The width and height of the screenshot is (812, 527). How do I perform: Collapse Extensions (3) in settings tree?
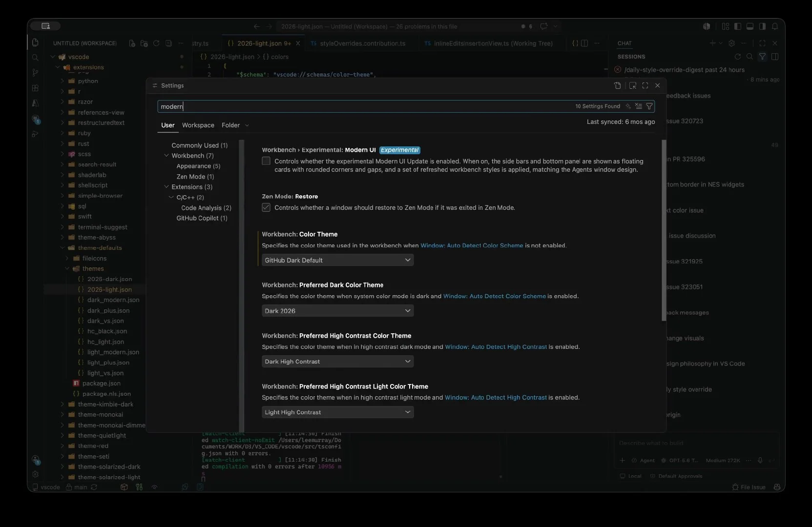[x=167, y=187]
